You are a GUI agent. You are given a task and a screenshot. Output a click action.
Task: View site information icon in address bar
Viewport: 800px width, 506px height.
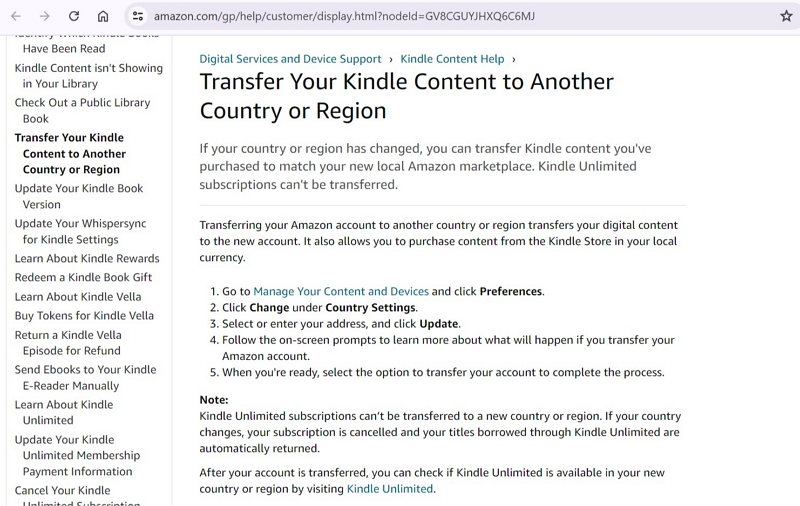pos(138,16)
